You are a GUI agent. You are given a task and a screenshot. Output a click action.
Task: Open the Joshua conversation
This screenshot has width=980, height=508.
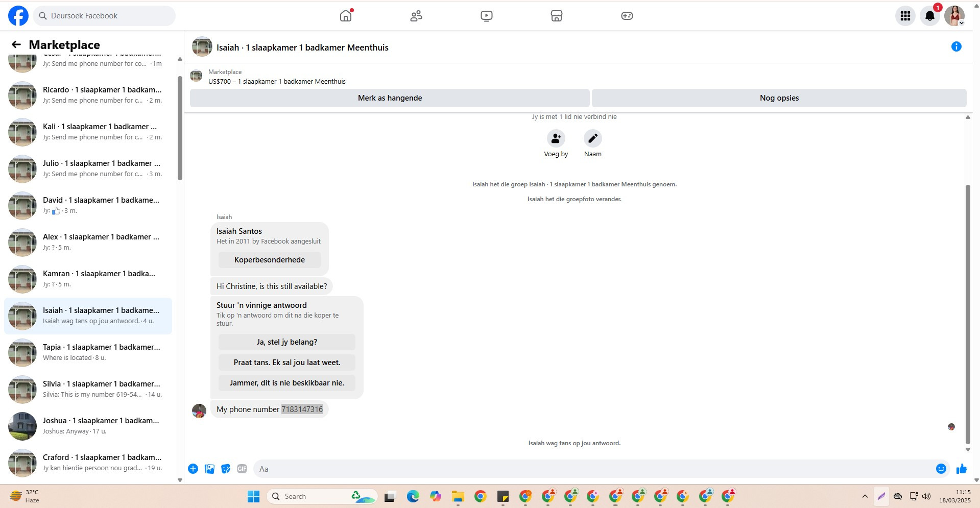88,426
